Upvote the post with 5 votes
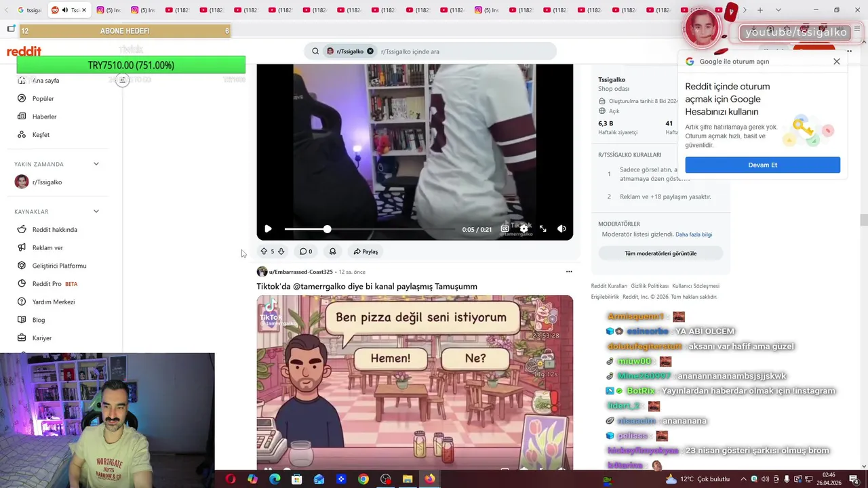This screenshot has height=488, width=868. 264,251
